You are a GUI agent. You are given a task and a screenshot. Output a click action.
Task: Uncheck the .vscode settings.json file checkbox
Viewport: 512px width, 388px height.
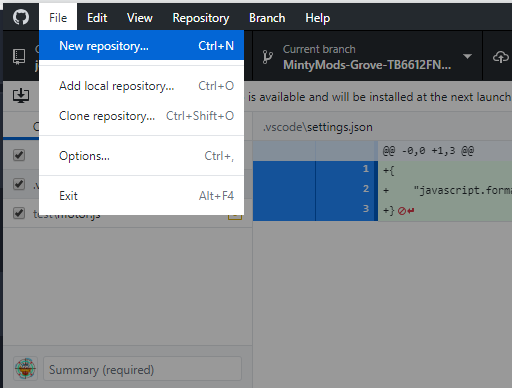[x=19, y=184]
